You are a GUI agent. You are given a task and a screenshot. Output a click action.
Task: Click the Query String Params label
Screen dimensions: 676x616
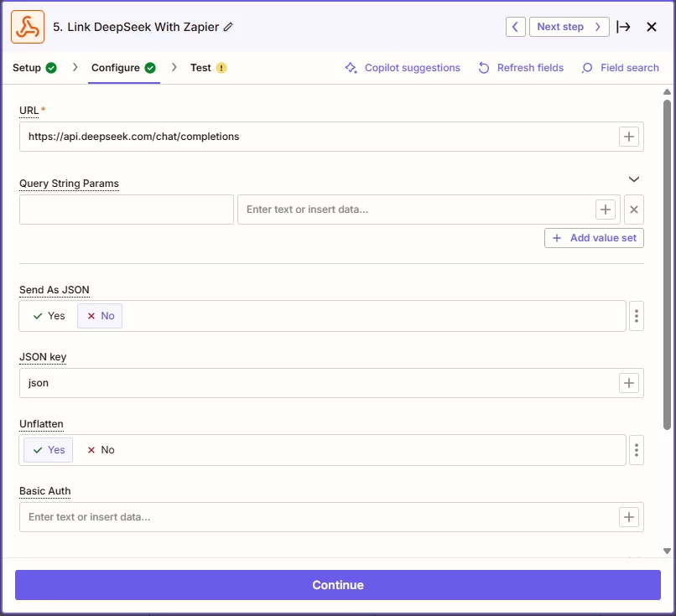click(x=69, y=184)
